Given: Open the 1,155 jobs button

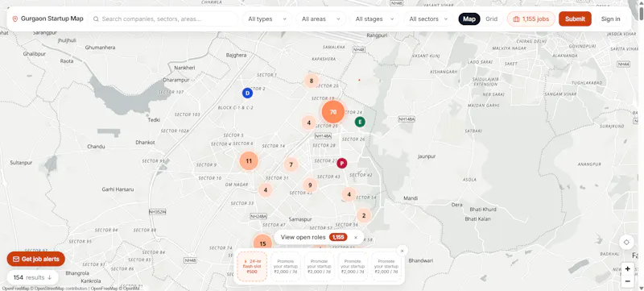Looking at the screenshot, I should [531, 19].
